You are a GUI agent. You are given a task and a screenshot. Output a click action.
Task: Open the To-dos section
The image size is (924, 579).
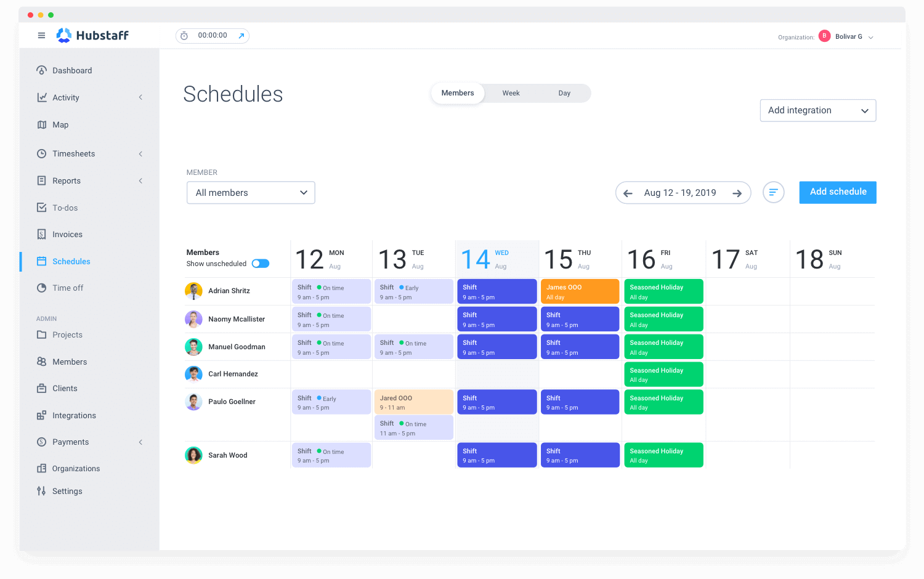[65, 208]
